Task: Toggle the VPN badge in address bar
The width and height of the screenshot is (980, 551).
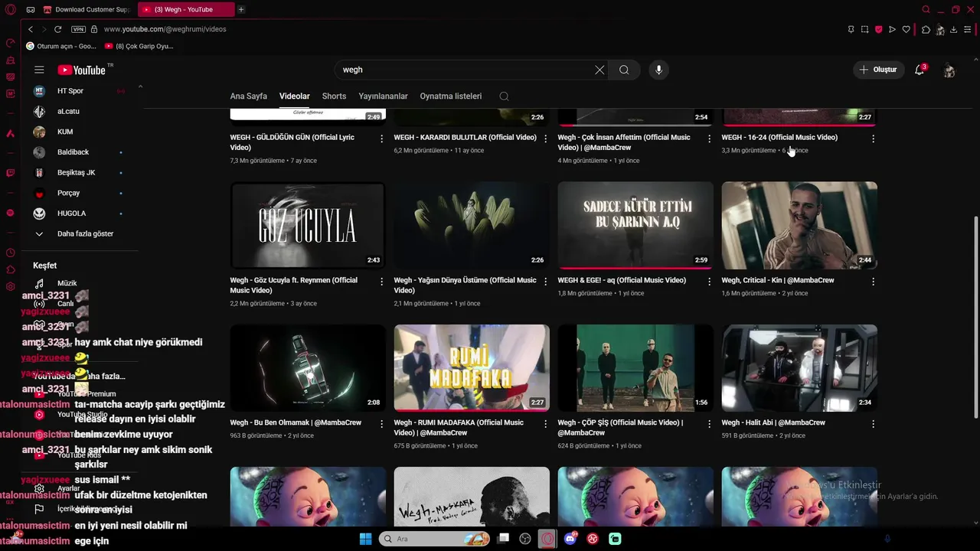Action: point(78,29)
